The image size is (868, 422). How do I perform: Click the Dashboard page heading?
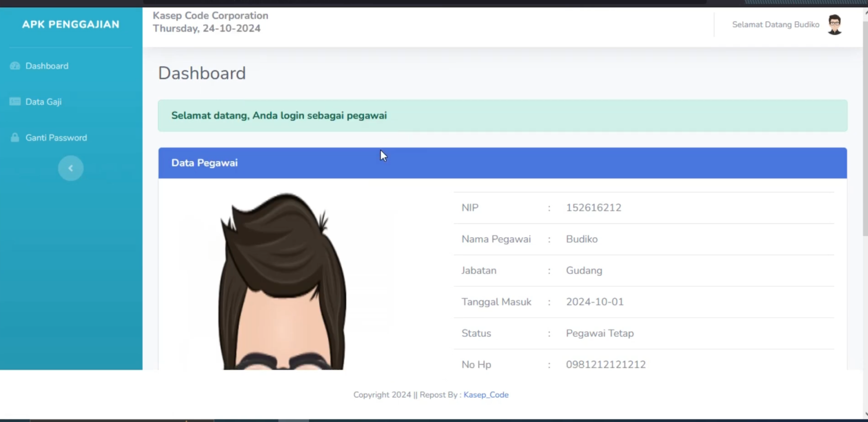pos(202,73)
